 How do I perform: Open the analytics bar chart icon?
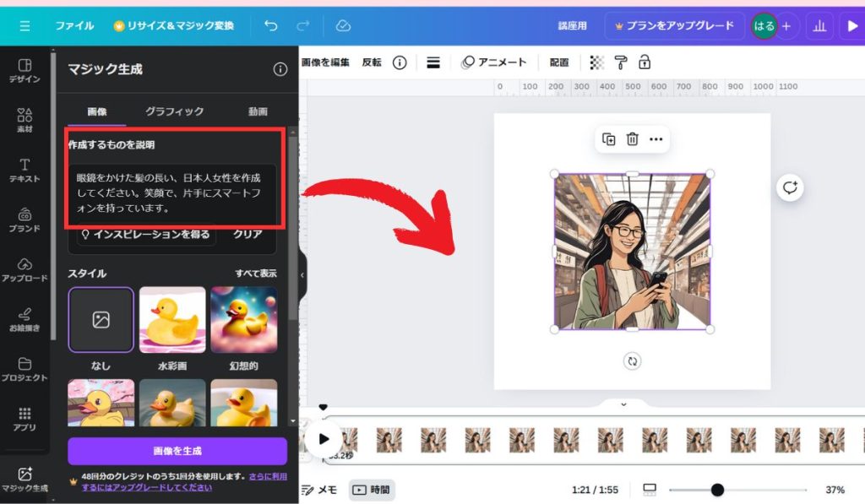tap(819, 26)
